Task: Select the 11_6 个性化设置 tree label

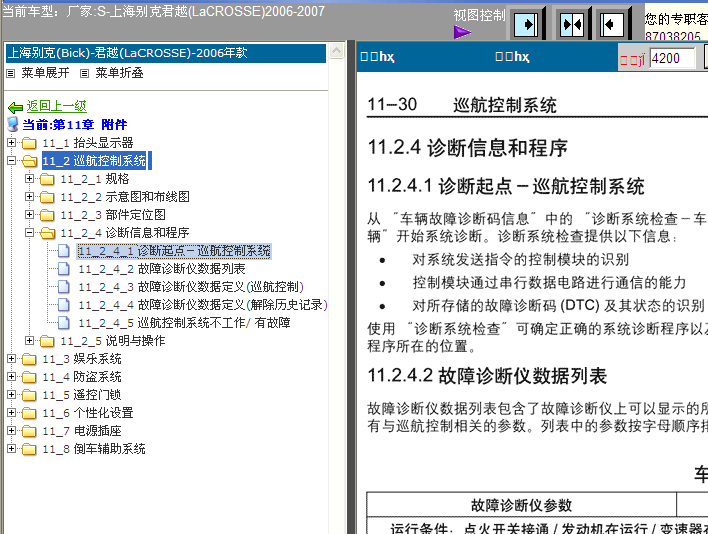Action: 88,413
